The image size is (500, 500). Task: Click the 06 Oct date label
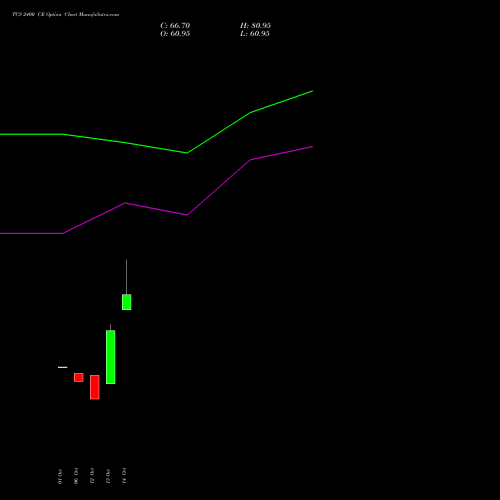pos(76,476)
